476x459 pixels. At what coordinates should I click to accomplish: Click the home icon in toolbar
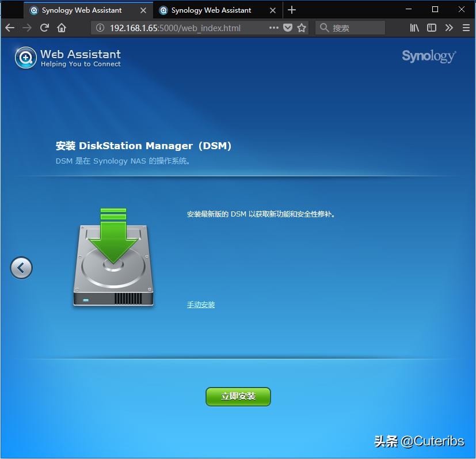click(63, 27)
